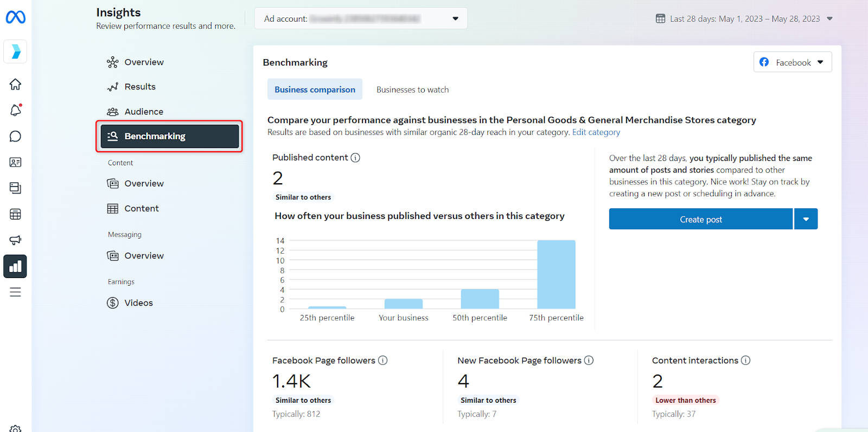Click New Facebook Page followers info icon
Image resolution: width=868 pixels, height=432 pixels.
click(x=589, y=360)
